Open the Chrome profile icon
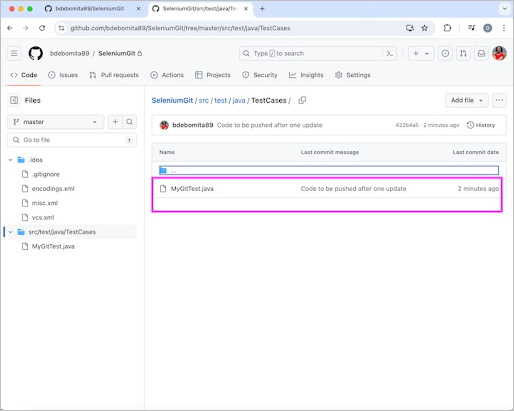Screen dimensions: 514x411 click(488, 28)
